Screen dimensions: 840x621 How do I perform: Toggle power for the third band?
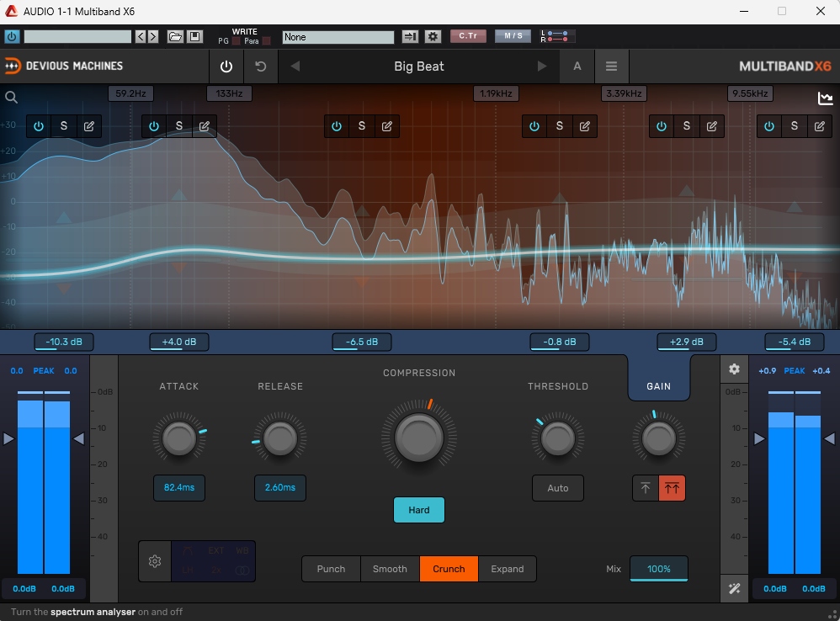pos(337,126)
